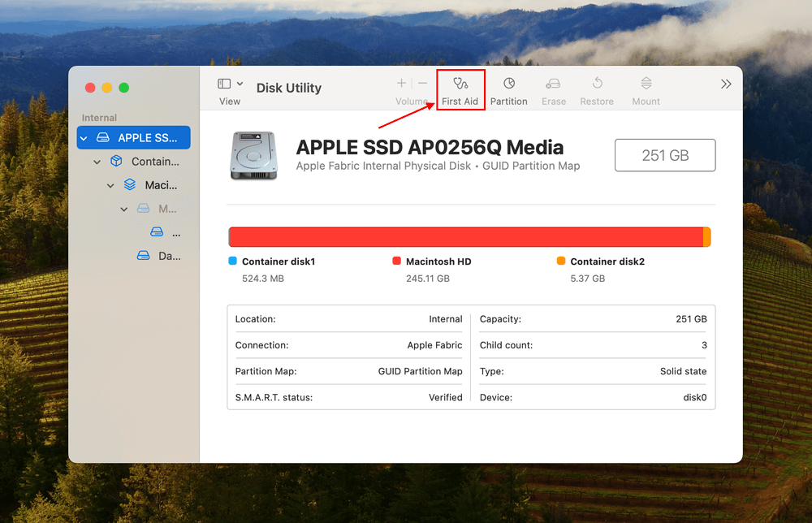The width and height of the screenshot is (812, 523).
Task: Click the Restore toolbar icon
Action: tap(597, 84)
